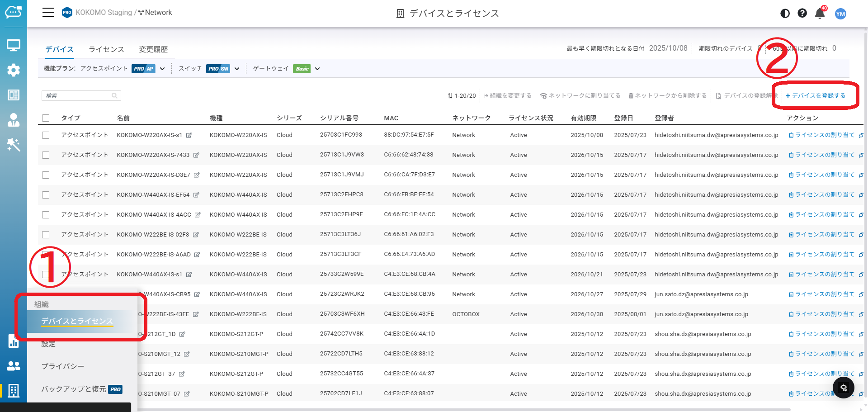Toggle dark mode contrast icon
868x412 pixels.
785,14
